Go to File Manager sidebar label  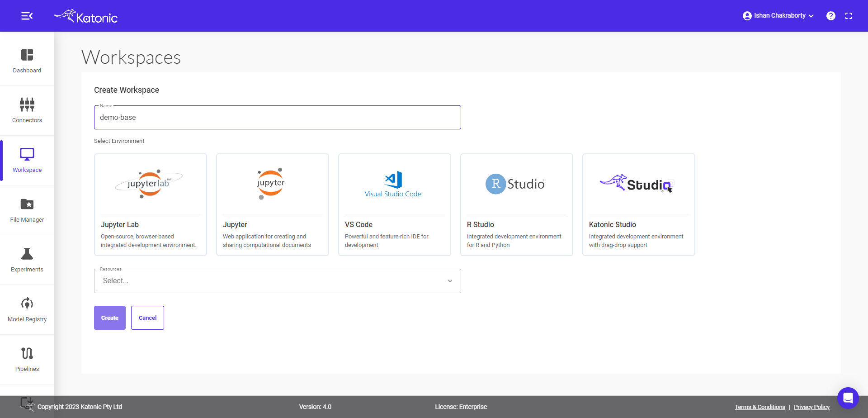tap(27, 220)
